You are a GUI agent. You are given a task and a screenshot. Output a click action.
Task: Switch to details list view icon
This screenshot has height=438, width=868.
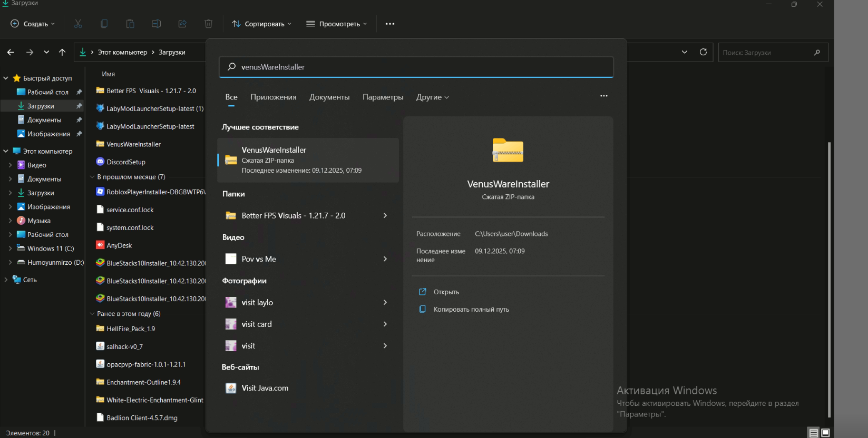(814, 433)
